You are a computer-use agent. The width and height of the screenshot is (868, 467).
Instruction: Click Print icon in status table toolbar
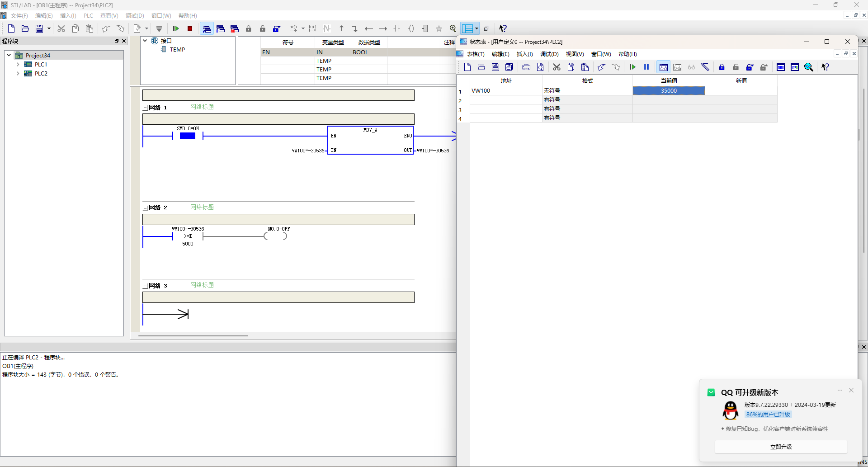(x=526, y=67)
